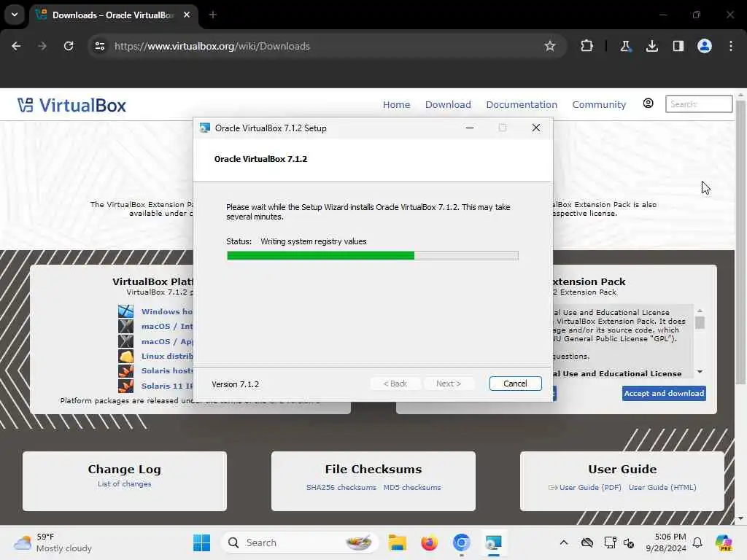Click the Solaris 11 IPS hosts icon
Image resolution: width=747 pixels, height=560 pixels.
[125, 385]
